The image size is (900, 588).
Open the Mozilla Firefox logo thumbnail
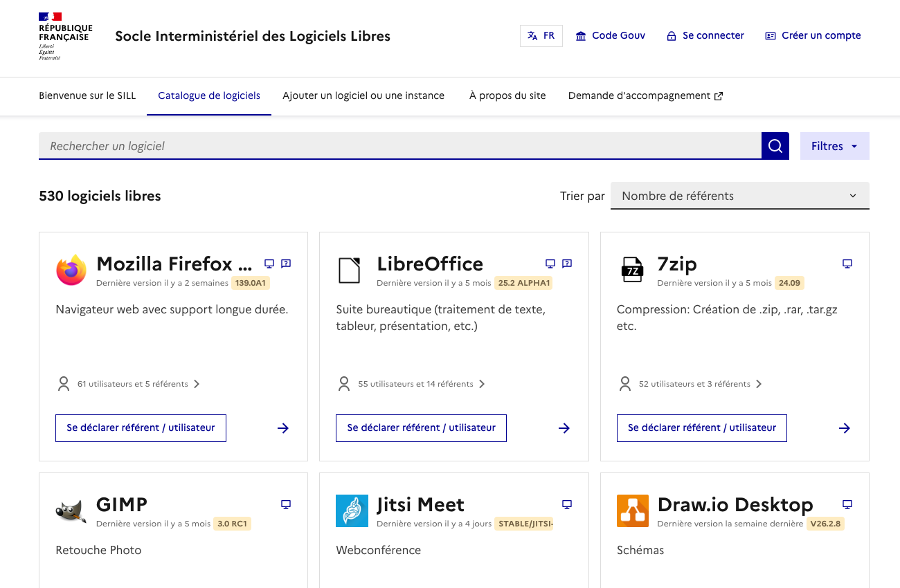point(71,270)
